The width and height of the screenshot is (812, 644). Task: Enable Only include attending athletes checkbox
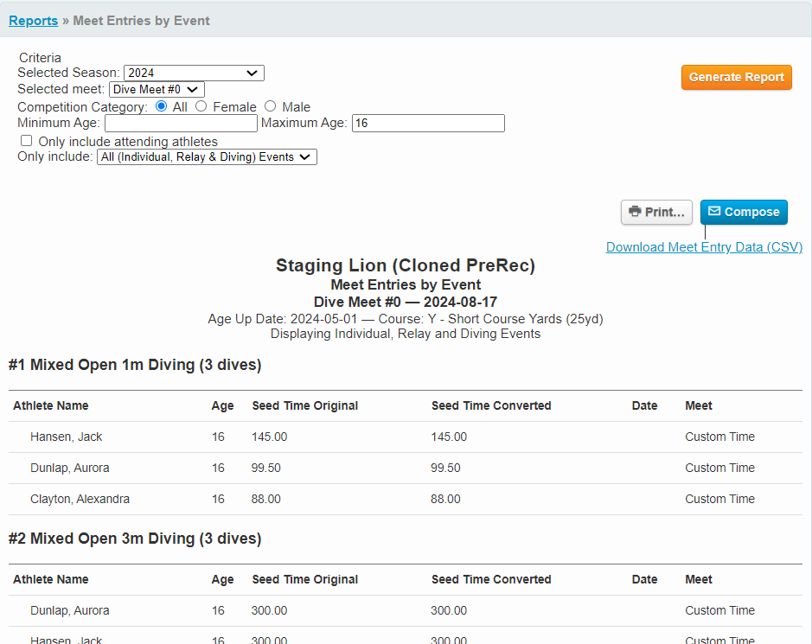point(27,141)
